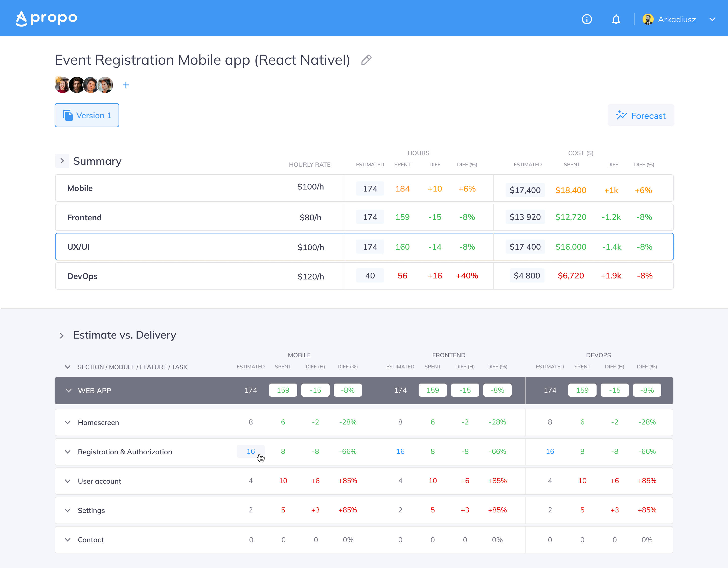The height and width of the screenshot is (568, 728).
Task: Add team member with plus icon
Action: [126, 85]
